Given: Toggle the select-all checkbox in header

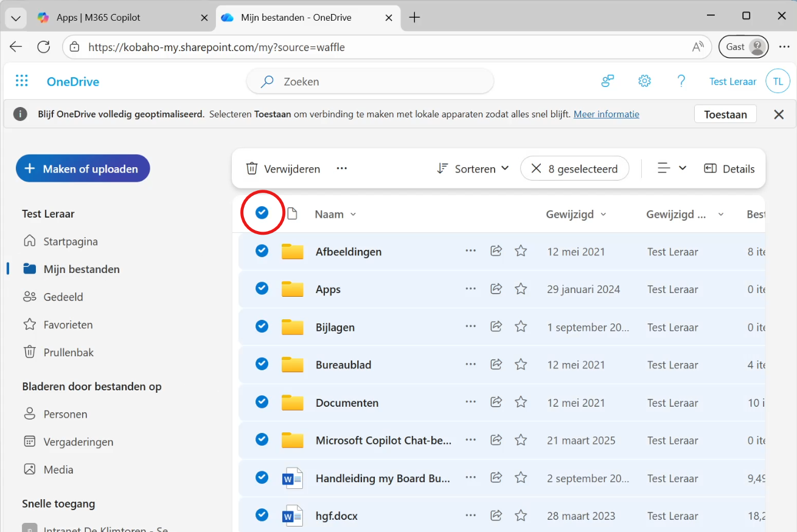Looking at the screenshot, I should [262, 213].
